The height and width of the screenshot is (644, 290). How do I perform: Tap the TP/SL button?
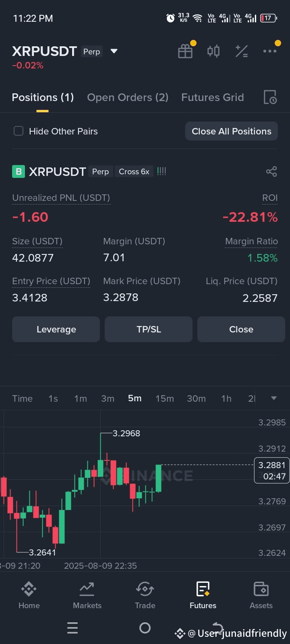(x=149, y=329)
